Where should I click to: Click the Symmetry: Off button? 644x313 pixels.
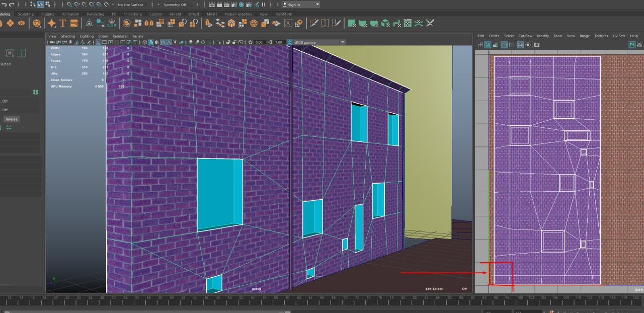pyautogui.click(x=174, y=5)
